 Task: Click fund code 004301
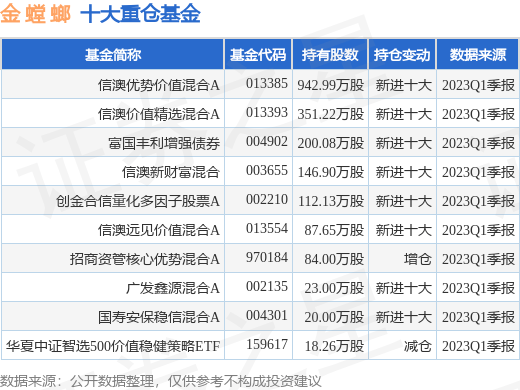coord(267,316)
